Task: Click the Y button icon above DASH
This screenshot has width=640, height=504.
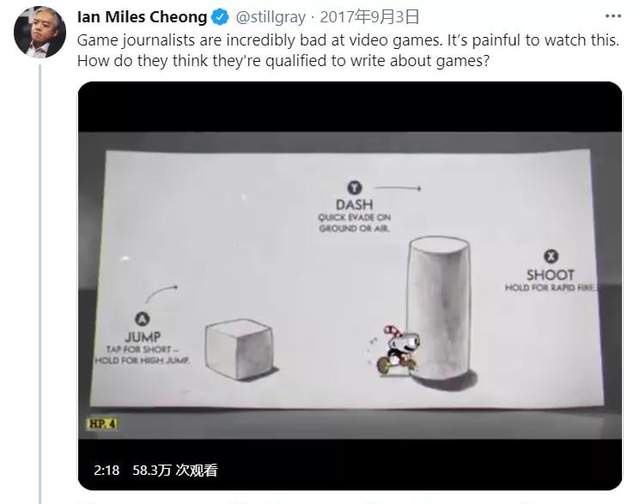Action: coord(354,188)
